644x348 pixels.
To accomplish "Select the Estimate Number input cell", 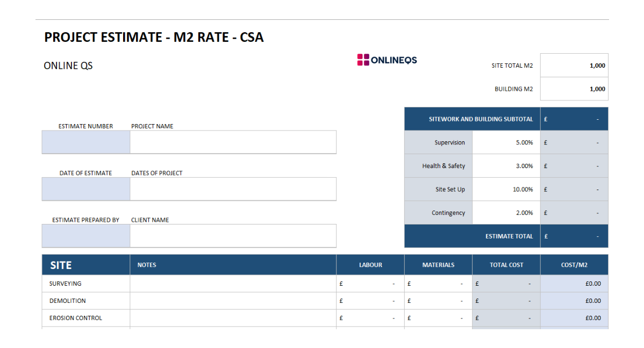I will click(x=86, y=142).
